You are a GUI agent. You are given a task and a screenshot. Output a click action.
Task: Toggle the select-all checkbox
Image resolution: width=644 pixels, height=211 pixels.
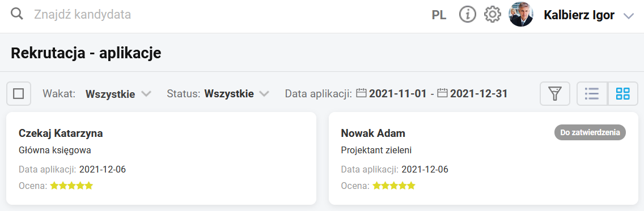[19, 94]
